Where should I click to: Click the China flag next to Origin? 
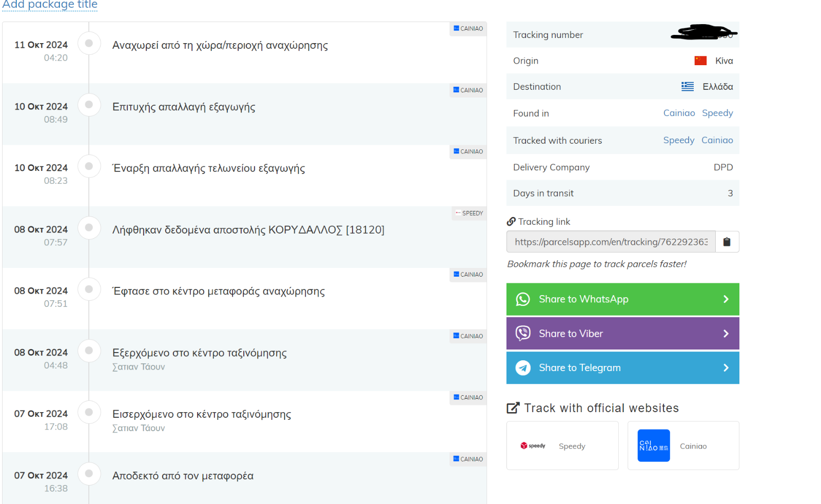pos(700,61)
